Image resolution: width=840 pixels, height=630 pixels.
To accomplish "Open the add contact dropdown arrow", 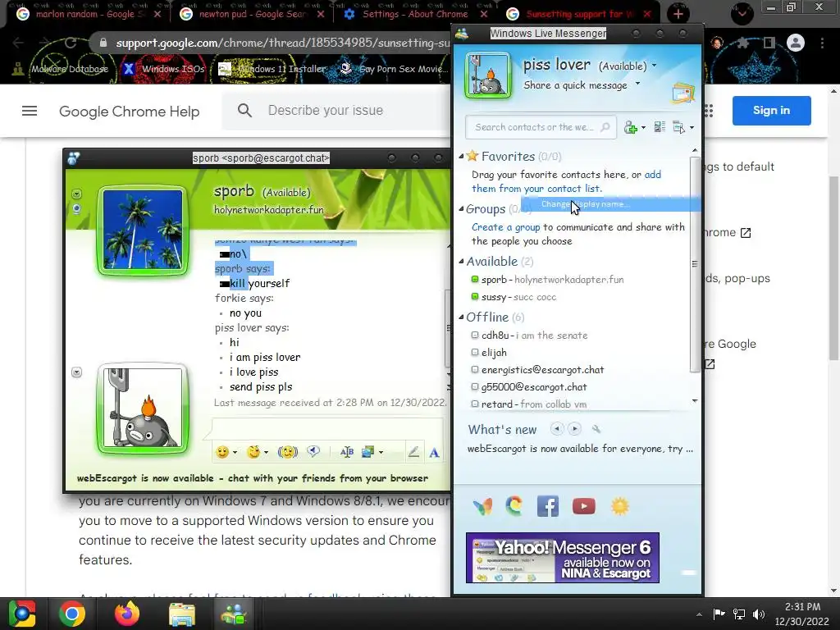I will [643, 127].
